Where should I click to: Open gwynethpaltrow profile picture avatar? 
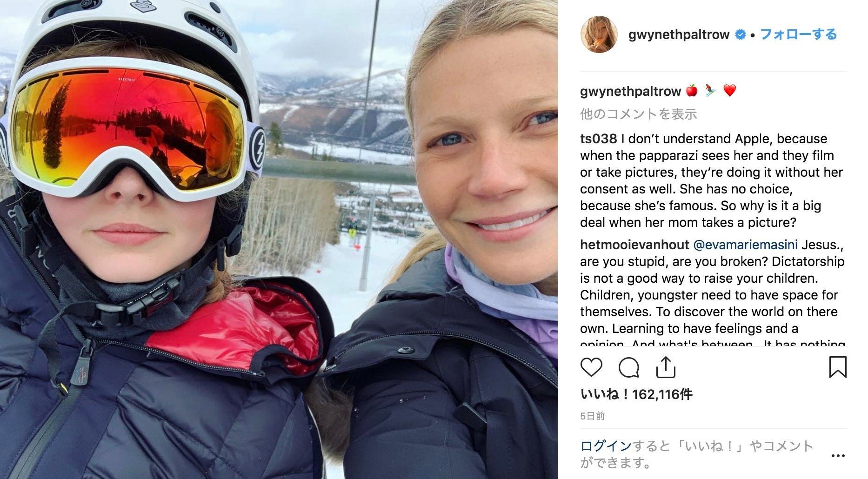[x=599, y=34]
